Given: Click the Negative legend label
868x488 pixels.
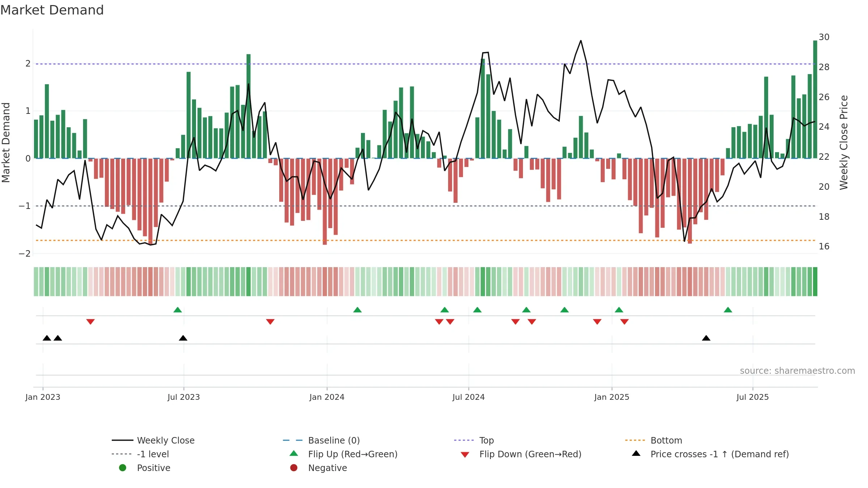Looking at the screenshot, I should [x=327, y=468].
